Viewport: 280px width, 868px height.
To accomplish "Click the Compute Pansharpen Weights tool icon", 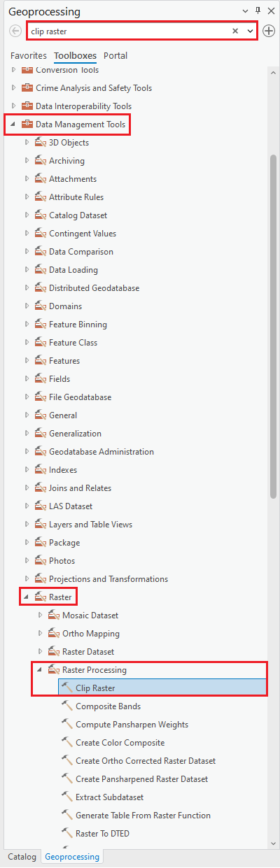I will tap(67, 725).
